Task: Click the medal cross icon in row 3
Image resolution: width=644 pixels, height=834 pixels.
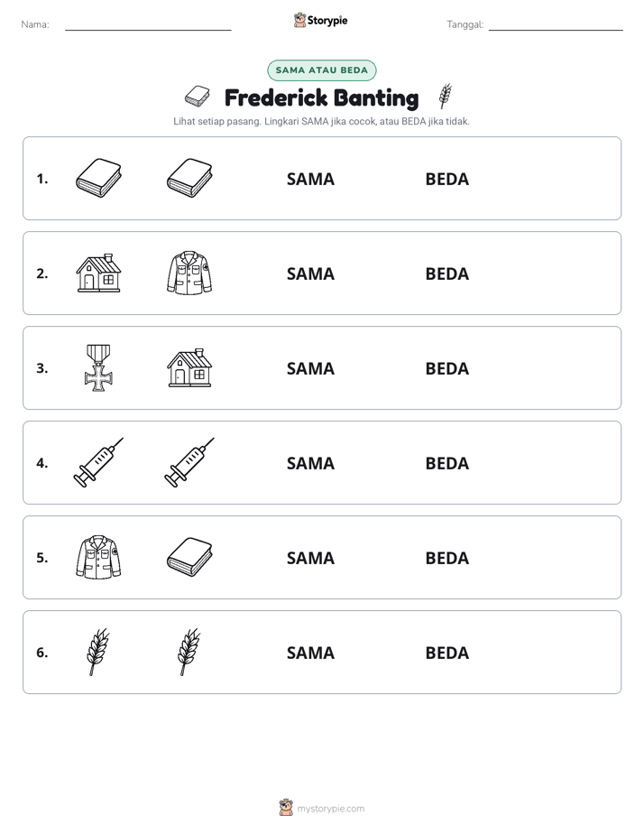Action: coord(99,368)
